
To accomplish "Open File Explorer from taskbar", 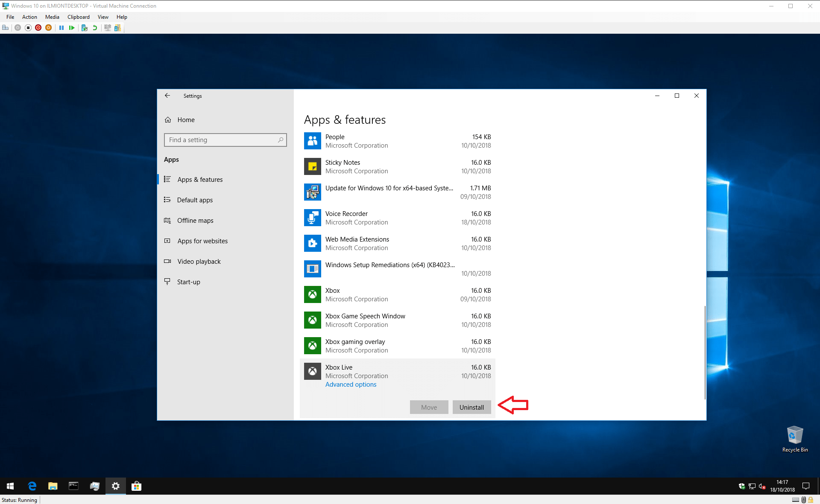I will point(53,486).
